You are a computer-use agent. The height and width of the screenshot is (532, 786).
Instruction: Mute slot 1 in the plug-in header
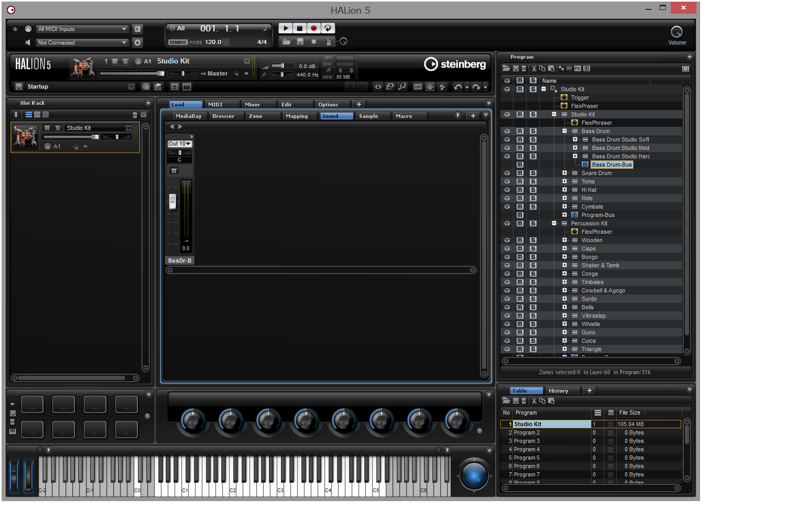[115, 61]
